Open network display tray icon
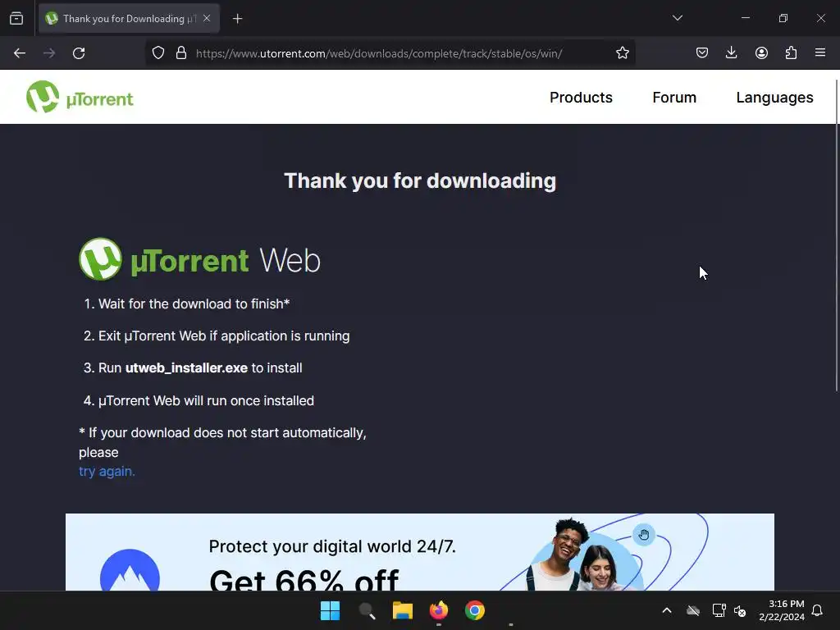Viewport: 840px width, 630px height. click(x=719, y=610)
